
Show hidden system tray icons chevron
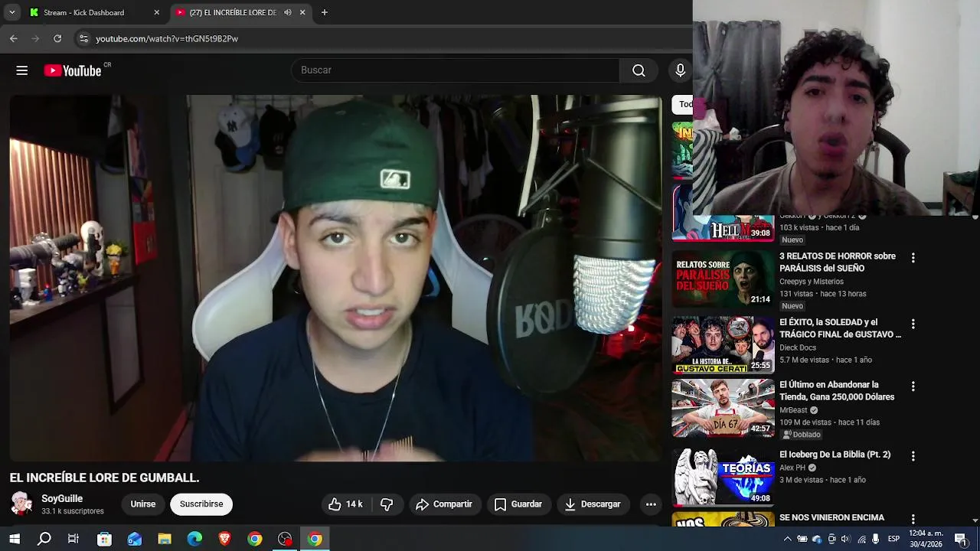click(787, 539)
